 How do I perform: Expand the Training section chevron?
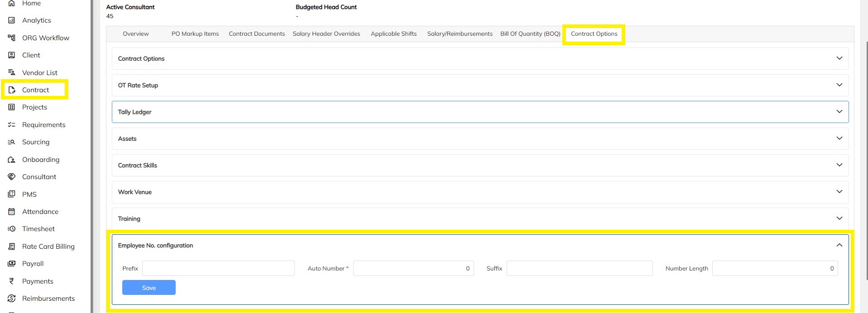click(x=839, y=218)
